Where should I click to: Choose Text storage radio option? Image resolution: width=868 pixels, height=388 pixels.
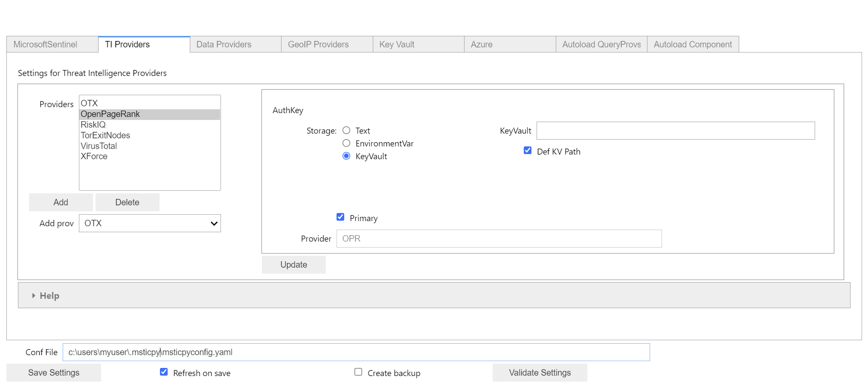coord(346,130)
